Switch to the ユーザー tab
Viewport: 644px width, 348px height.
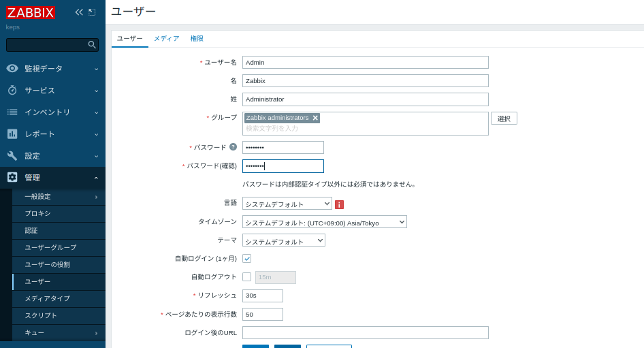pyautogui.click(x=130, y=38)
